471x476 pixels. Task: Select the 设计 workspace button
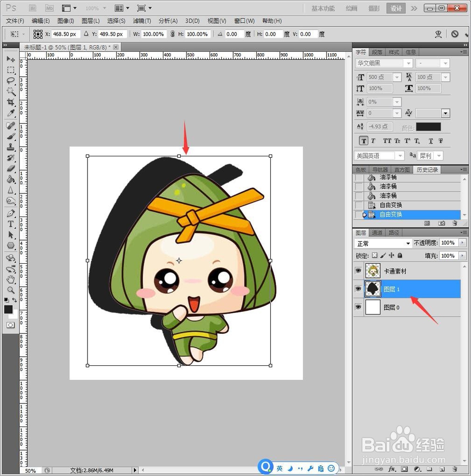tap(396, 8)
